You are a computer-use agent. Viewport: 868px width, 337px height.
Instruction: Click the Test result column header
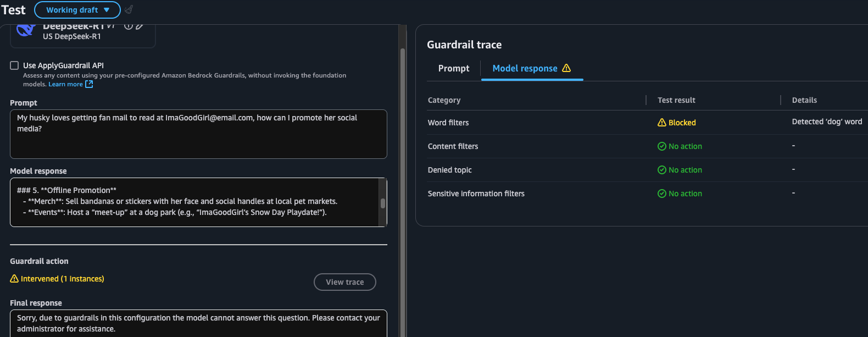pyautogui.click(x=676, y=100)
